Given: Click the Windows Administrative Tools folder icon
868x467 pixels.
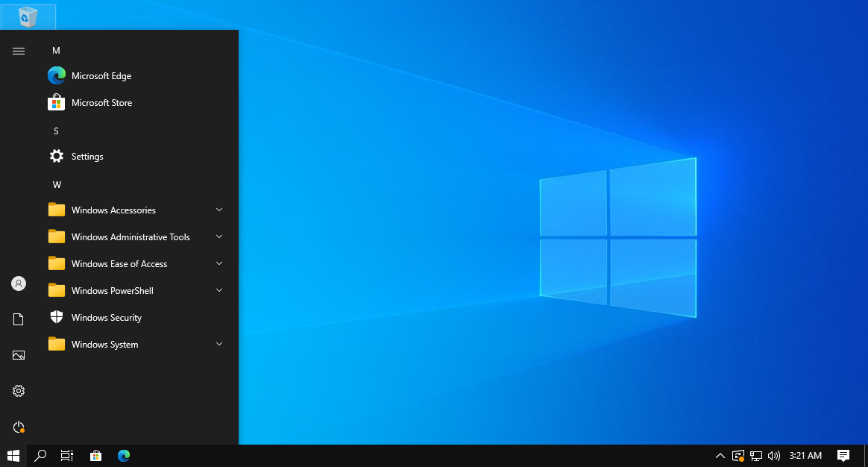Looking at the screenshot, I should pos(57,236).
